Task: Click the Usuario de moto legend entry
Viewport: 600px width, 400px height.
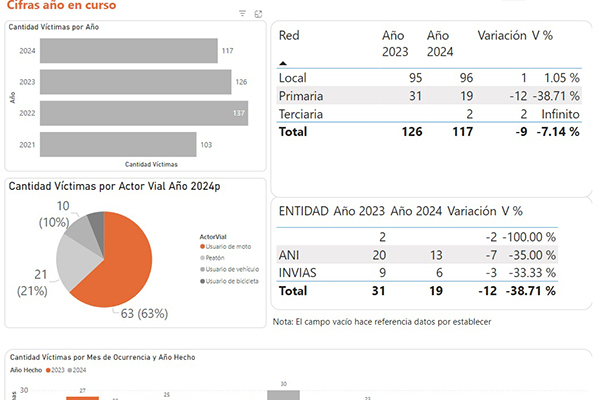Action: click(226, 247)
